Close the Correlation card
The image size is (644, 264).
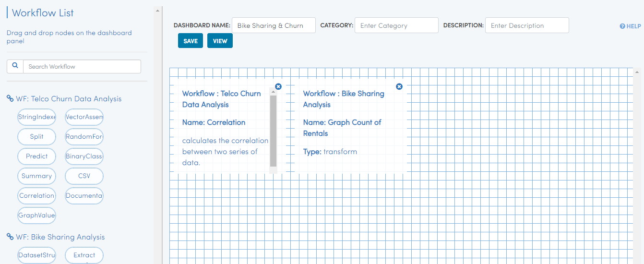(278, 86)
